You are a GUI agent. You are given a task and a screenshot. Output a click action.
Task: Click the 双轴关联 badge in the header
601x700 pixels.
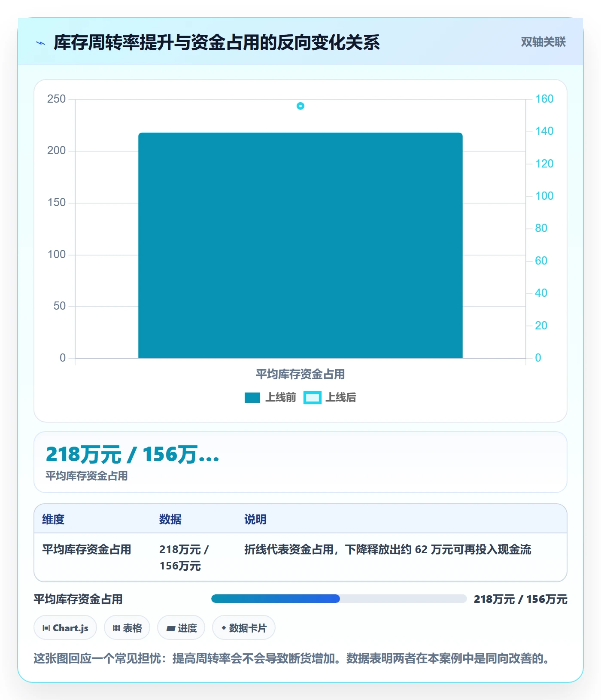point(543,42)
